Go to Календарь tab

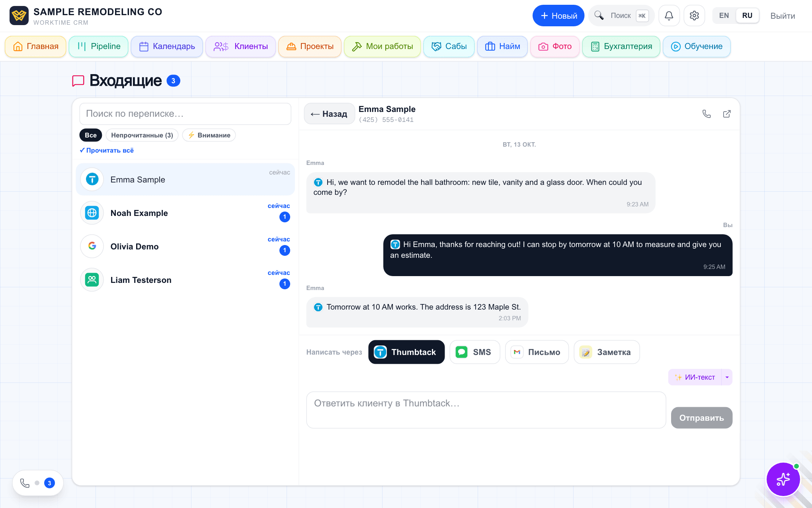167,47
